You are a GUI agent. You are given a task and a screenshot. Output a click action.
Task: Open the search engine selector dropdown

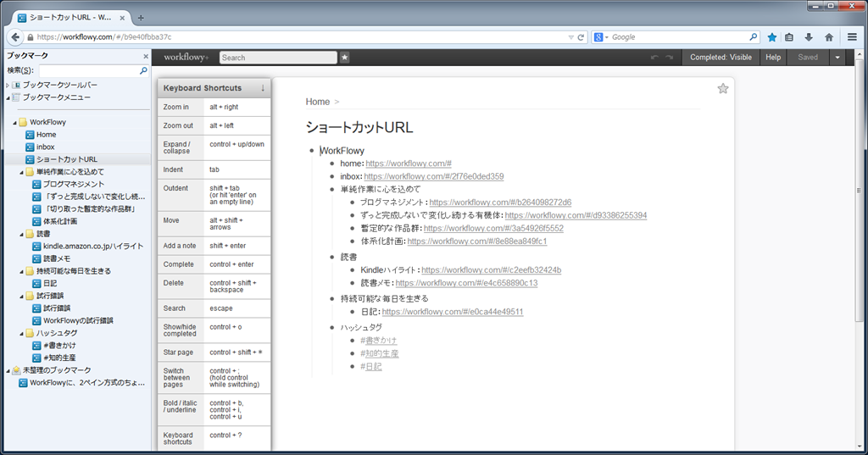pos(601,37)
